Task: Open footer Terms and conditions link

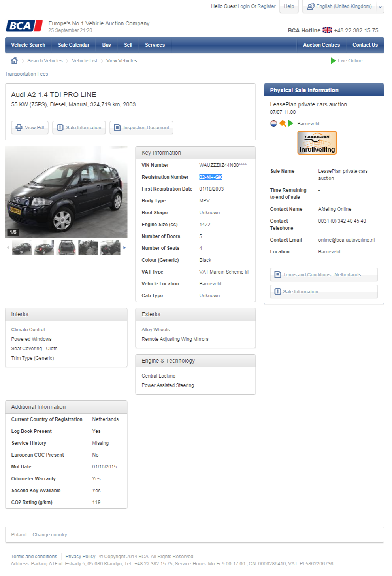Action: 34,557
